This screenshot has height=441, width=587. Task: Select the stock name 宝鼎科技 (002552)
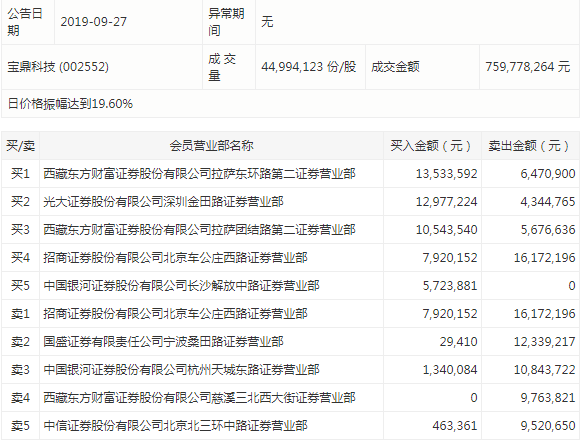tap(58, 67)
